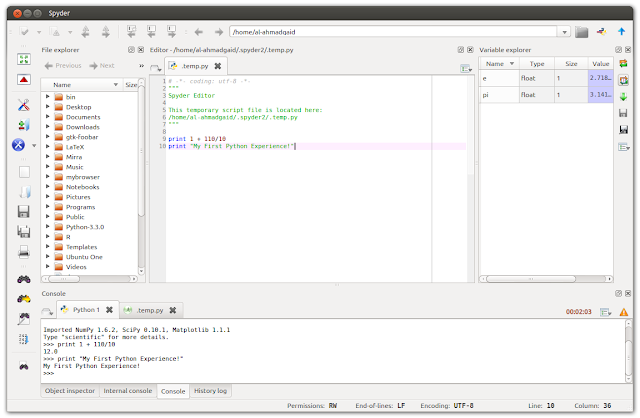Click the Variable explorer save data icon
Screen dimensions: 640x418
click(x=623, y=113)
